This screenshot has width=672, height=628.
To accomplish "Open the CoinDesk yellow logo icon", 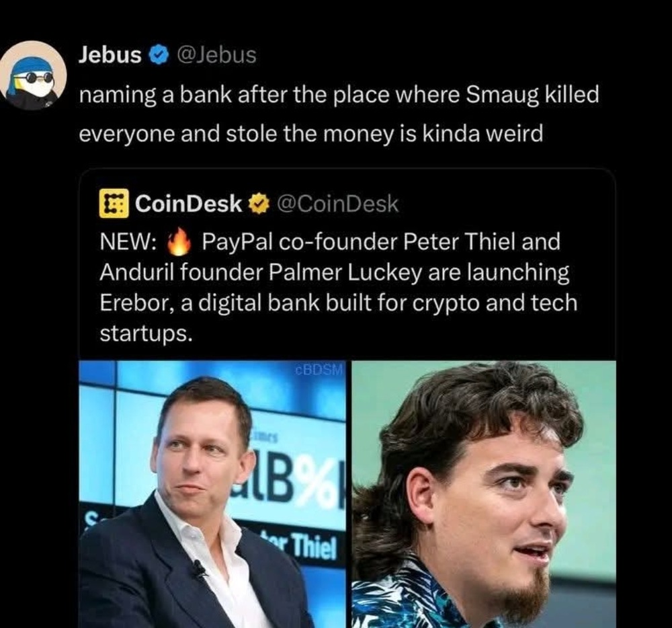I will coord(114,204).
